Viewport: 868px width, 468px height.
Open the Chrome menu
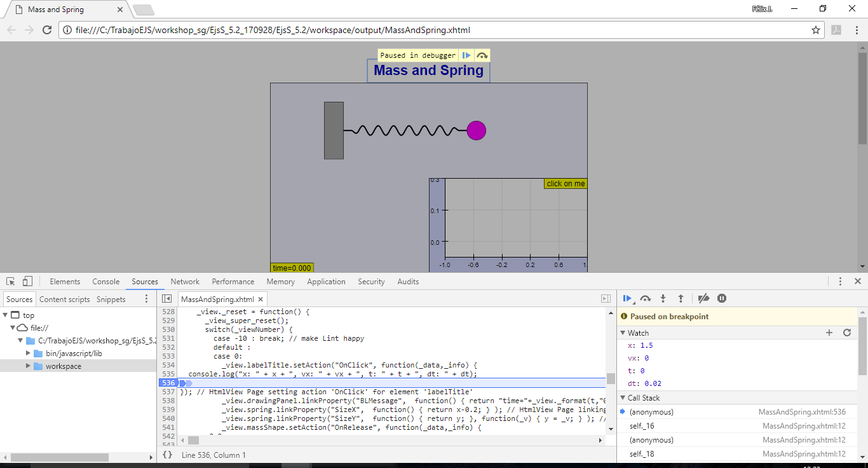[857, 30]
